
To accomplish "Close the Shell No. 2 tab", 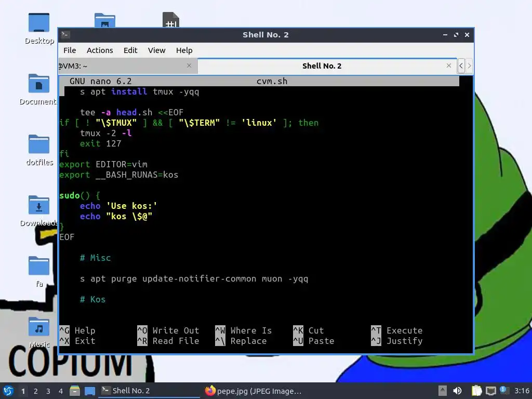I will coord(448,65).
